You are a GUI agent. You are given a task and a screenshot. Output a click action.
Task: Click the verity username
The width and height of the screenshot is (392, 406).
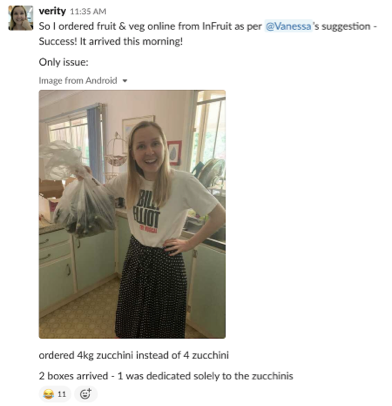(x=52, y=11)
